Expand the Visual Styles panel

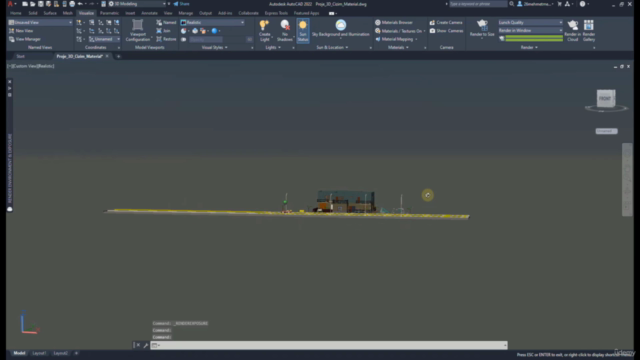pos(215,47)
